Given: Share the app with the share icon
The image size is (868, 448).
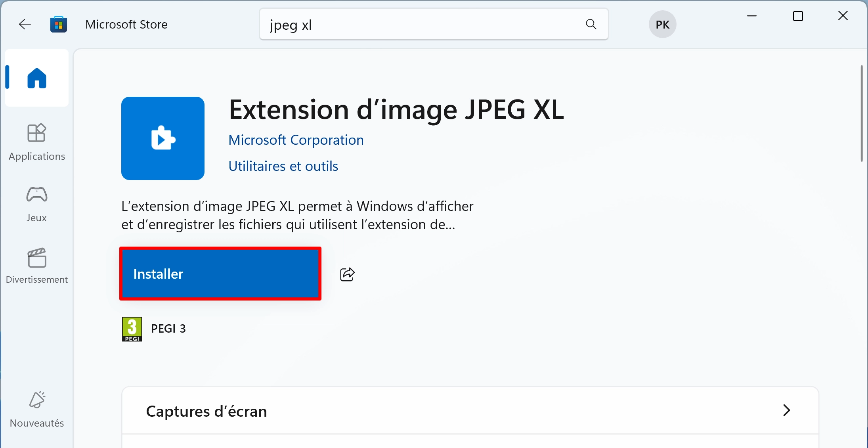Looking at the screenshot, I should coord(347,274).
